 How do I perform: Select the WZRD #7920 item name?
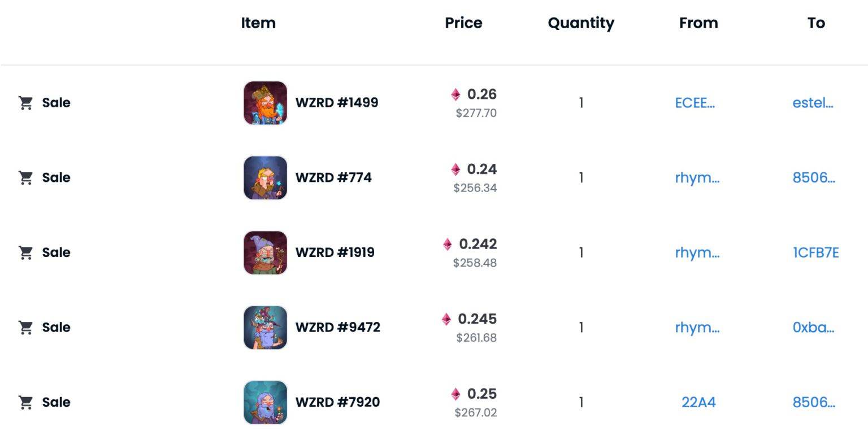tap(337, 402)
